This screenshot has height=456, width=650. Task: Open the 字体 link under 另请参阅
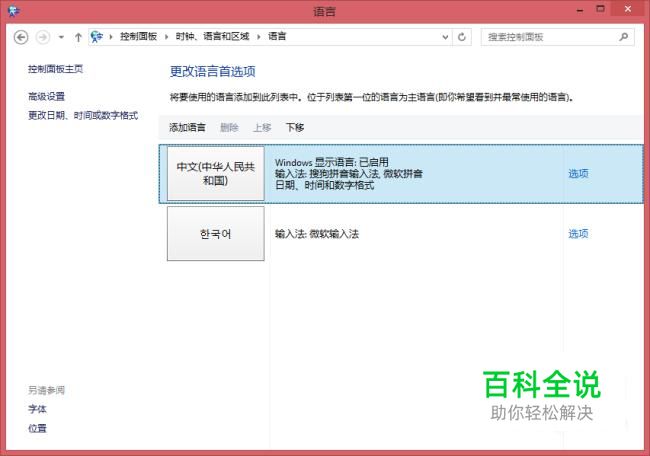[x=37, y=410]
